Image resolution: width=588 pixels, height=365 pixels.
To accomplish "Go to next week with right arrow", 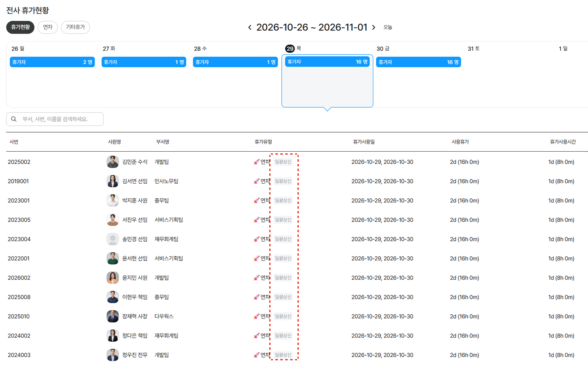I will point(374,27).
